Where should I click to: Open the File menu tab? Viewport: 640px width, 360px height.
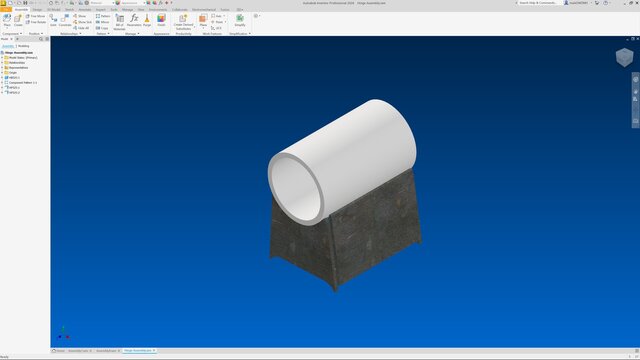click(x=6, y=9)
